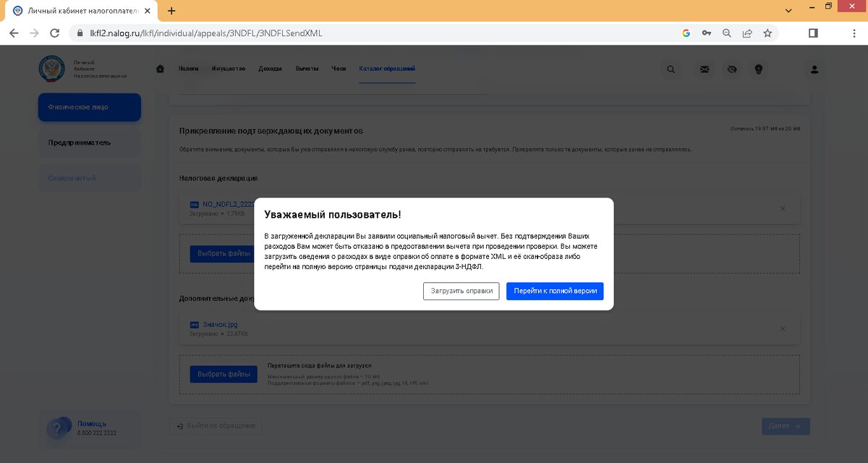
Task: Open the Вычеты menu item
Action: [x=307, y=69]
